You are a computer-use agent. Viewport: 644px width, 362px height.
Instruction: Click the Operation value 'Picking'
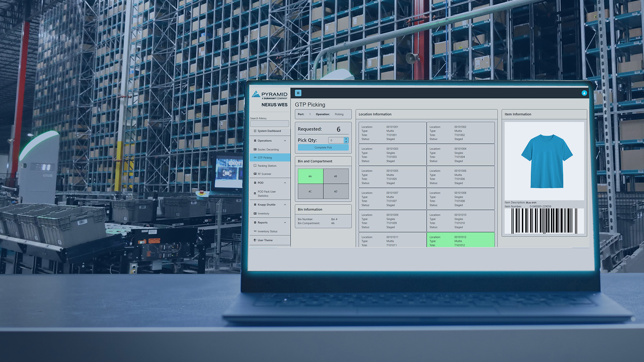[339, 114]
